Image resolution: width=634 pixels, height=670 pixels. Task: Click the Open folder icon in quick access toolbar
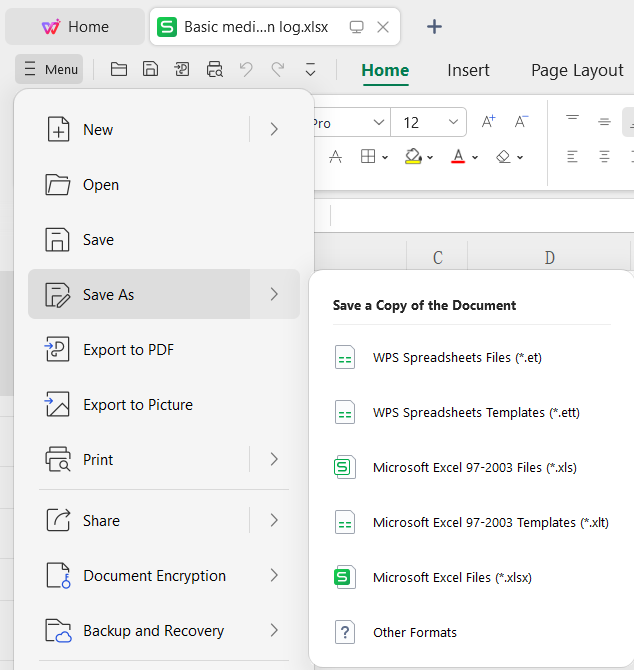click(x=119, y=69)
